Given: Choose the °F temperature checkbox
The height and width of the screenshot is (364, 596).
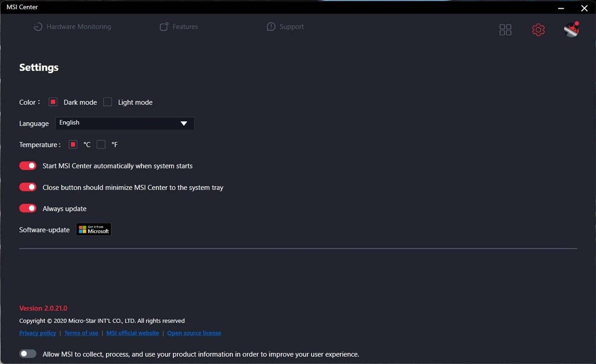Looking at the screenshot, I should click(101, 144).
